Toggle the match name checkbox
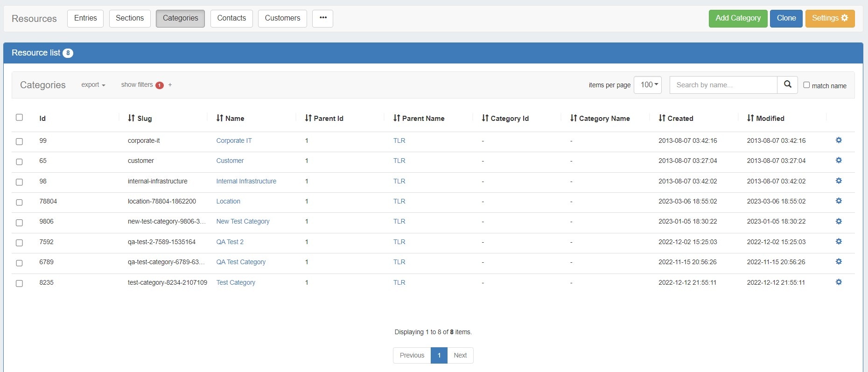Screen dimensions: 868x372 coord(806,85)
